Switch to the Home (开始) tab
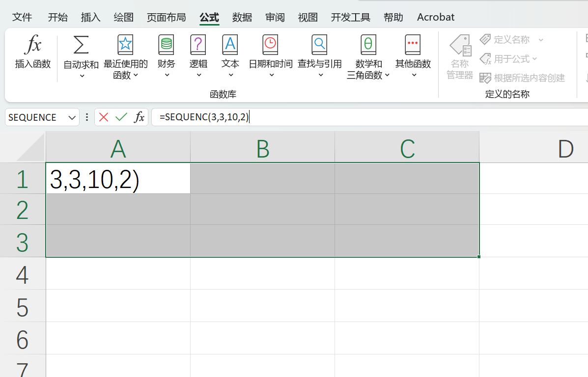The height and width of the screenshot is (377, 588). click(58, 17)
